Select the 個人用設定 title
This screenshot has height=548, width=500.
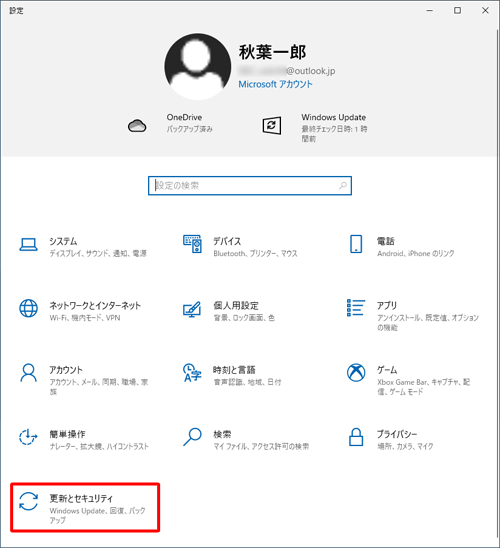[236, 305]
